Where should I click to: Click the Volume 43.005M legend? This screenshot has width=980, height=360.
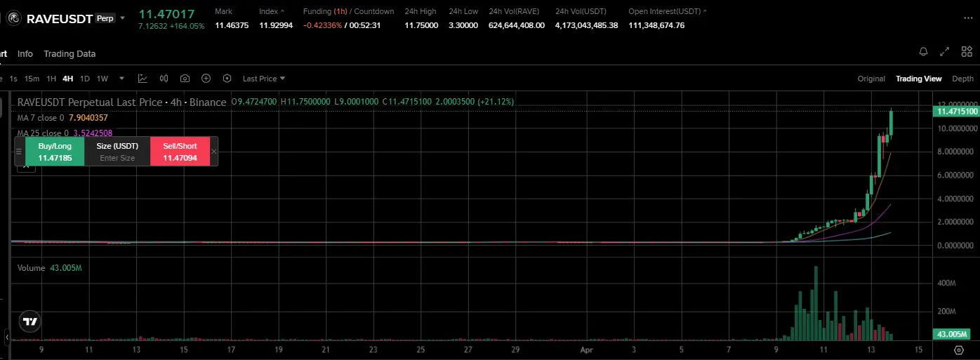pyautogui.click(x=49, y=268)
